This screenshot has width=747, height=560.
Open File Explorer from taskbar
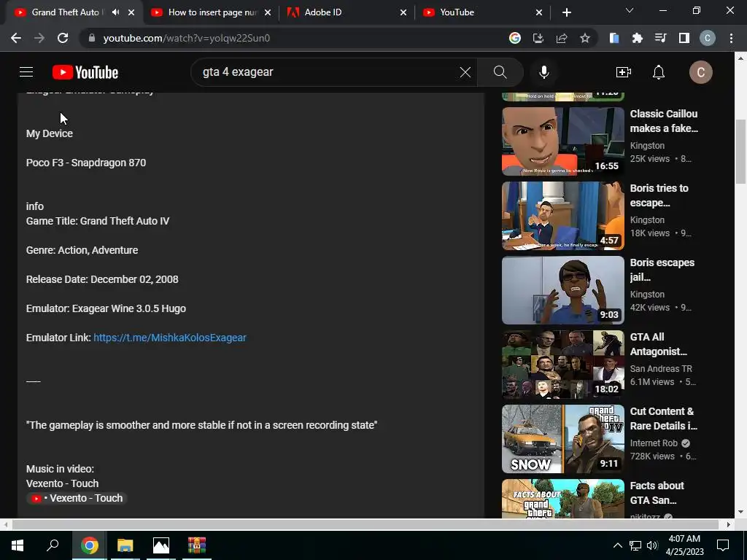125,545
